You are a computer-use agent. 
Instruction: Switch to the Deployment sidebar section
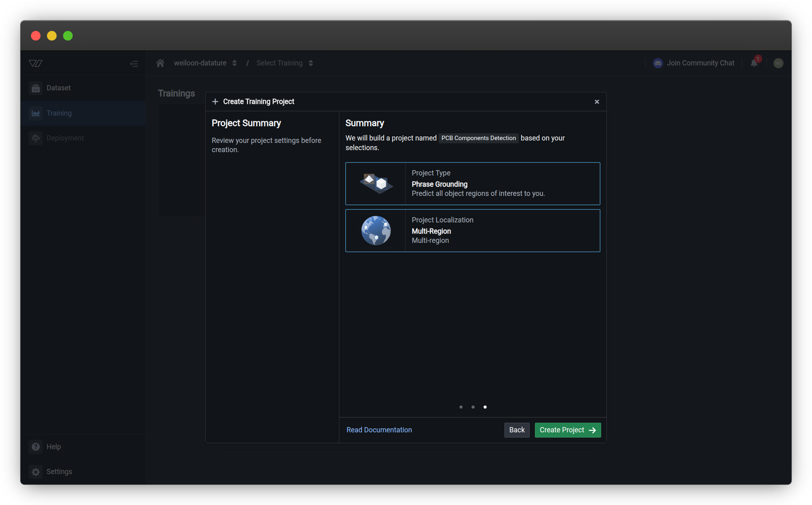(x=65, y=138)
